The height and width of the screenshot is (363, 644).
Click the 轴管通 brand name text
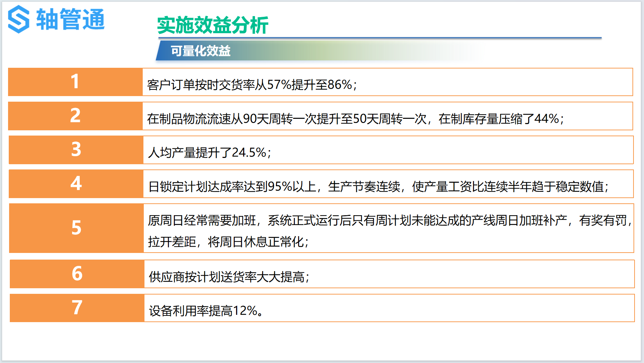[x=70, y=19]
